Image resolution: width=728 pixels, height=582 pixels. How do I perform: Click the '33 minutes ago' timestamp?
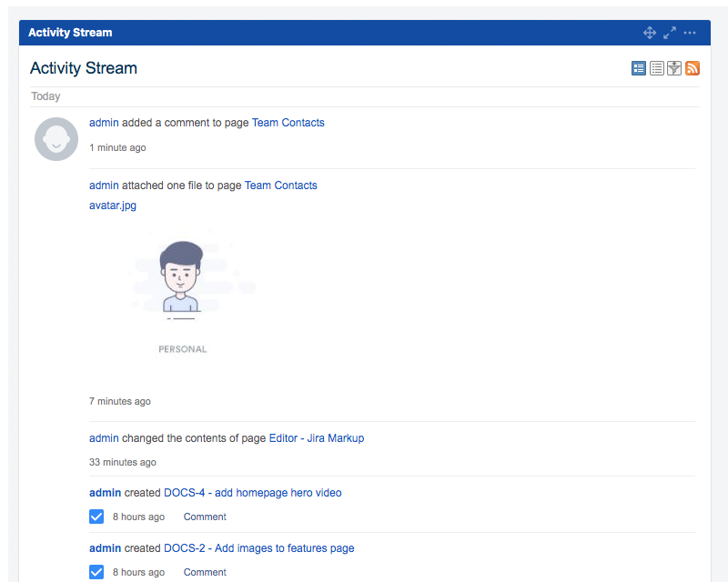tap(123, 462)
